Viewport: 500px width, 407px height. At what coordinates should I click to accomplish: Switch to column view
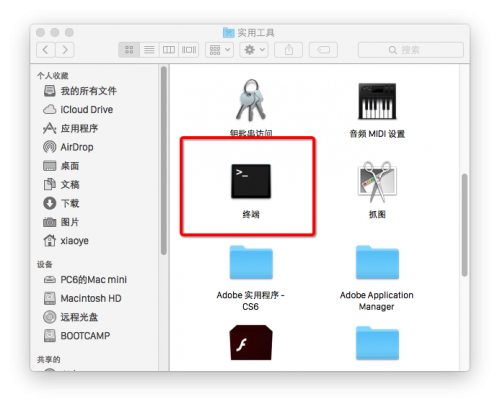pos(169,50)
